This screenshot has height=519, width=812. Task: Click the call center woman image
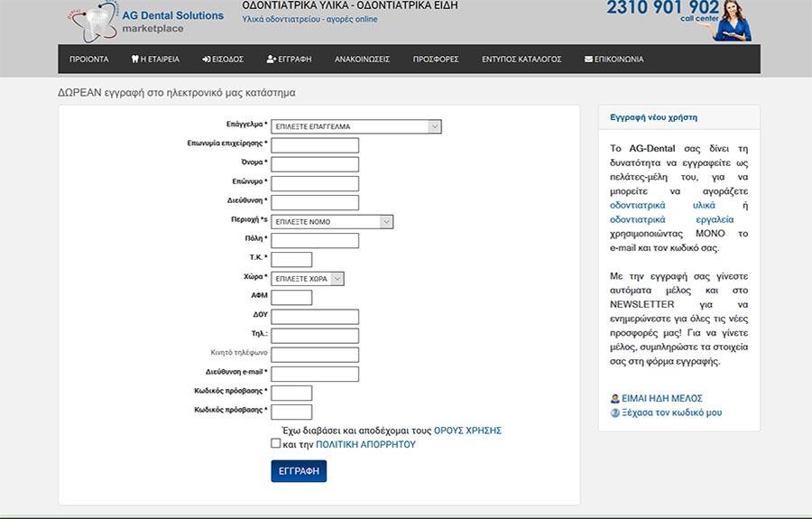pos(733,22)
